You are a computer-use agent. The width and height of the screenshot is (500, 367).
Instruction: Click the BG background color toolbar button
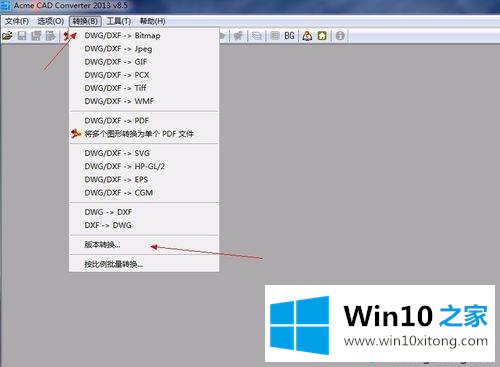(289, 36)
